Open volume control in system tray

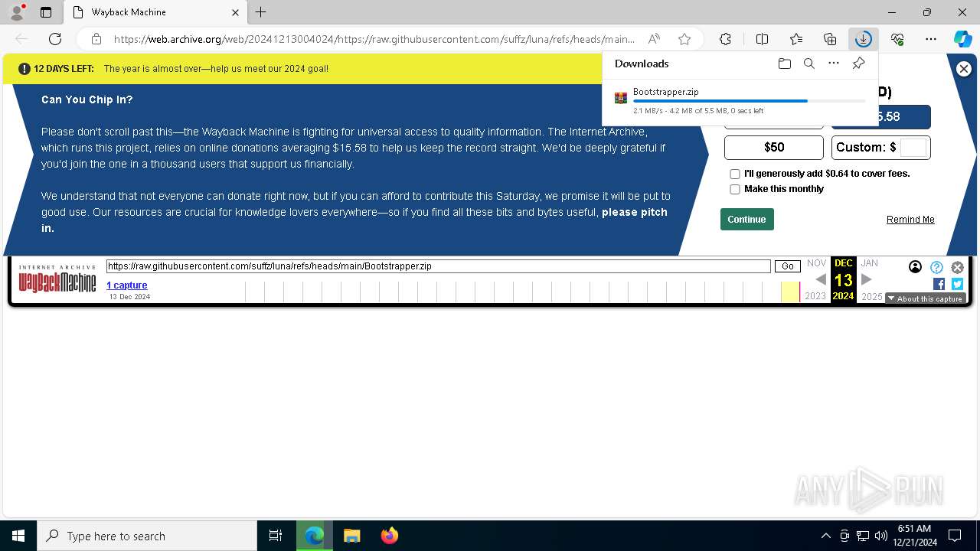pyautogui.click(x=880, y=536)
